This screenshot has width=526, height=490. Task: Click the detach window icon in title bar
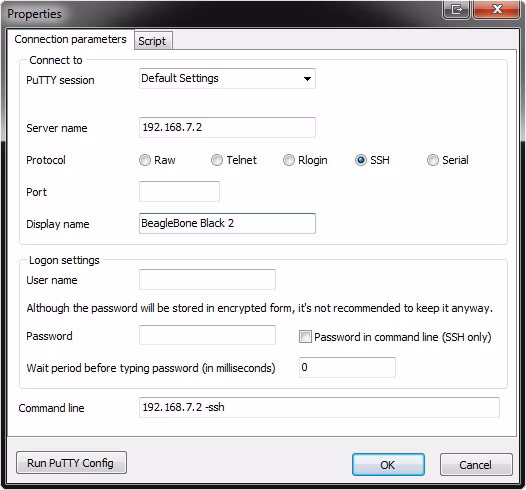(x=456, y=9)
